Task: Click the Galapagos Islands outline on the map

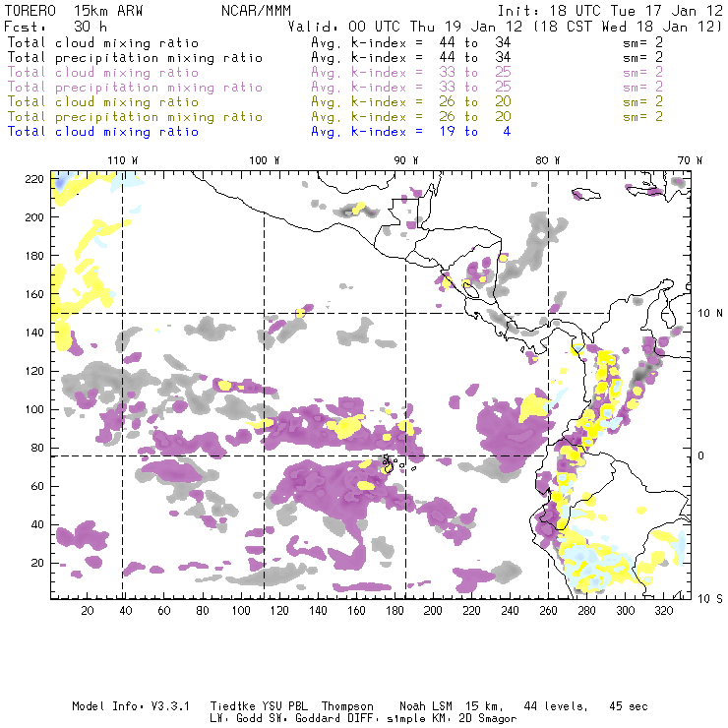Action: tap(390, 462)
